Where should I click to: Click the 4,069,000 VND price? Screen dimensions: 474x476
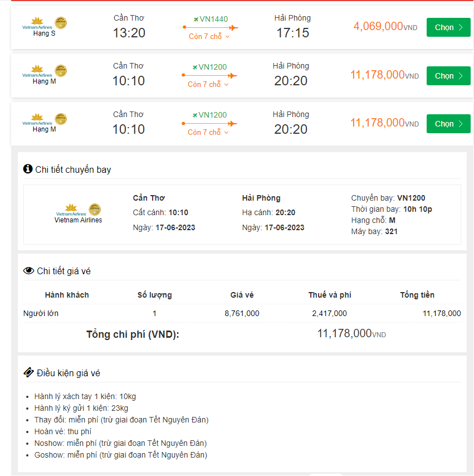pyautogui.click(x=378, y=26)
